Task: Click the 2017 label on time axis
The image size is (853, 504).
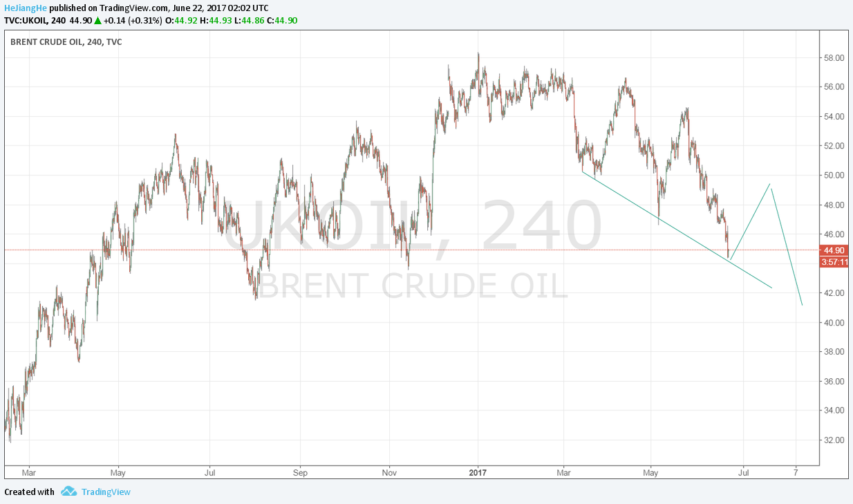Action: pos(478,473)
